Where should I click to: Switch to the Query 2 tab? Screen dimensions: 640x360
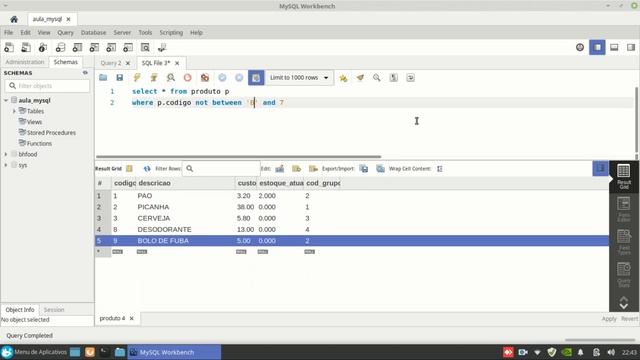click(111, 63)
